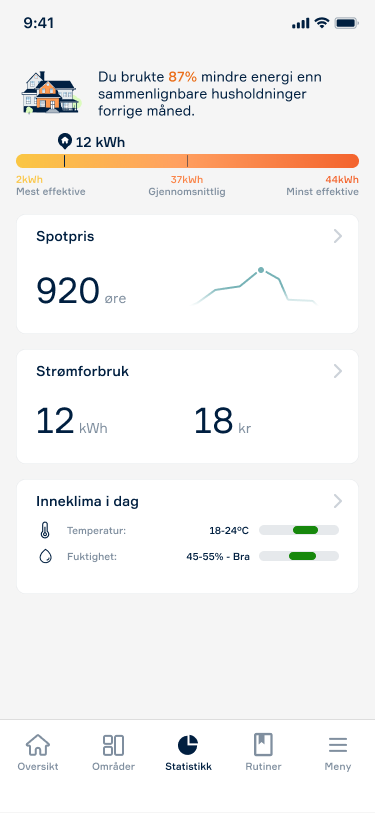Tap the thermometer icon beside Temperatur
This screenshot has width=375, height=813.
coord(45,530)
